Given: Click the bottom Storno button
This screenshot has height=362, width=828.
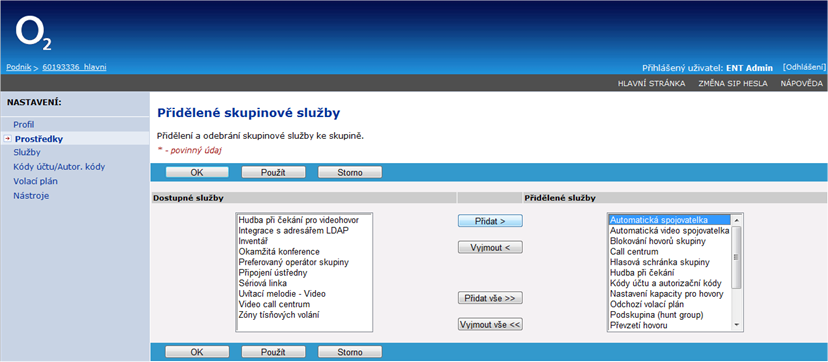Looking at the screenshot, I should click(350, 352).
